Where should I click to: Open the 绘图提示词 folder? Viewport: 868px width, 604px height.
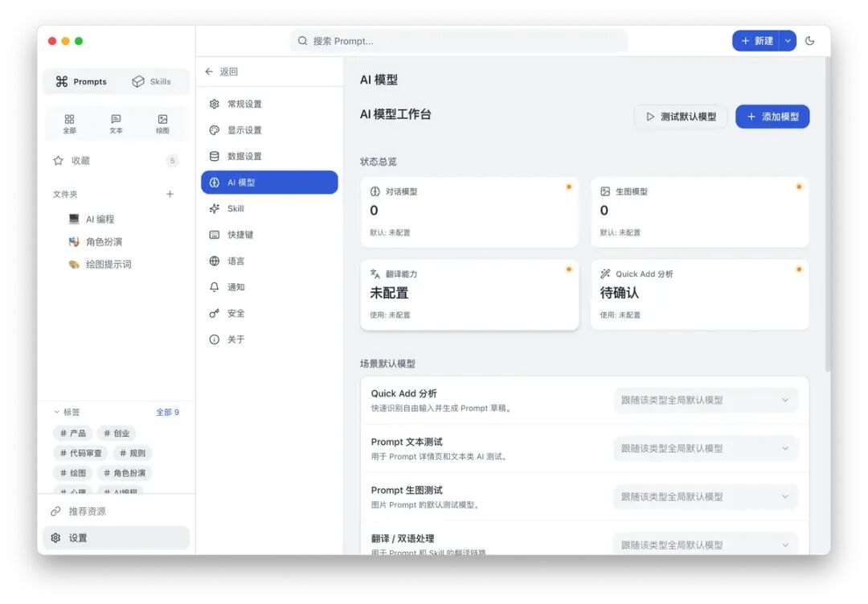(116, 265)
